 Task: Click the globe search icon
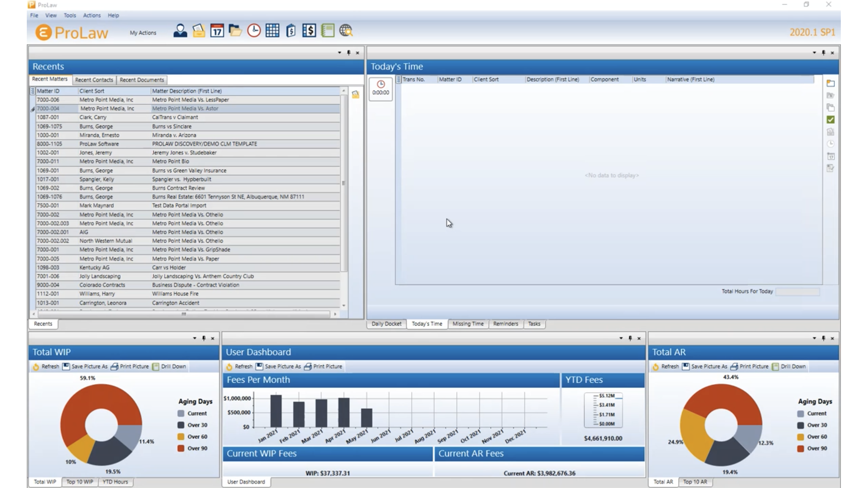pyautogui.click(x=346, y=31)
